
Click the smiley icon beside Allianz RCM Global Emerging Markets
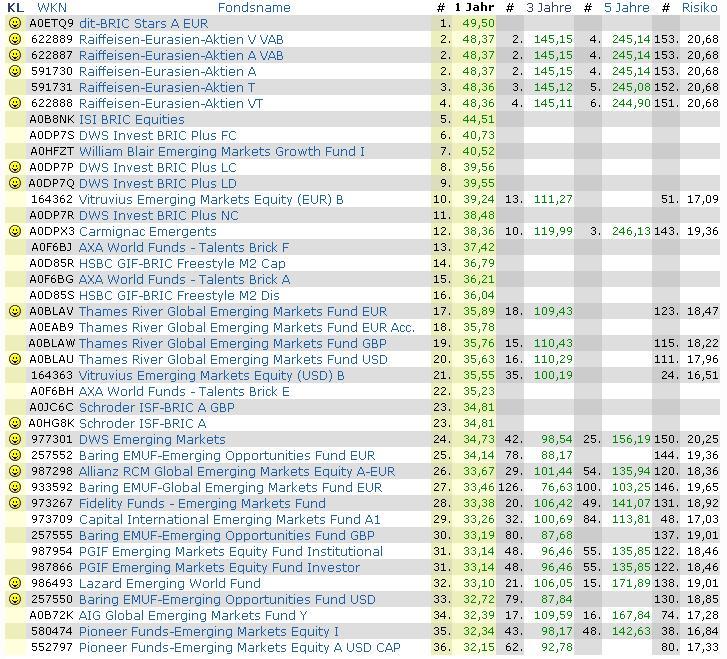point(15,471)
